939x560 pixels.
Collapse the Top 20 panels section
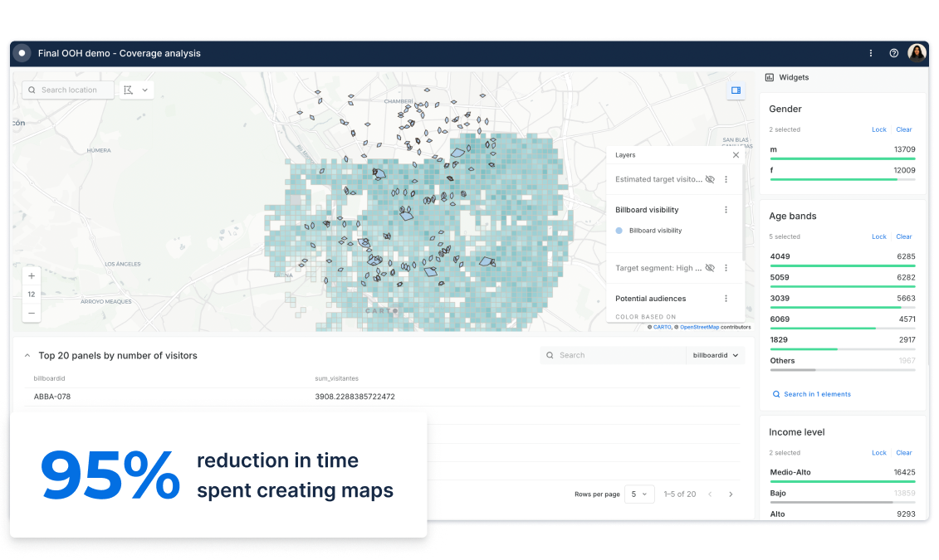[x=27, y=355]
